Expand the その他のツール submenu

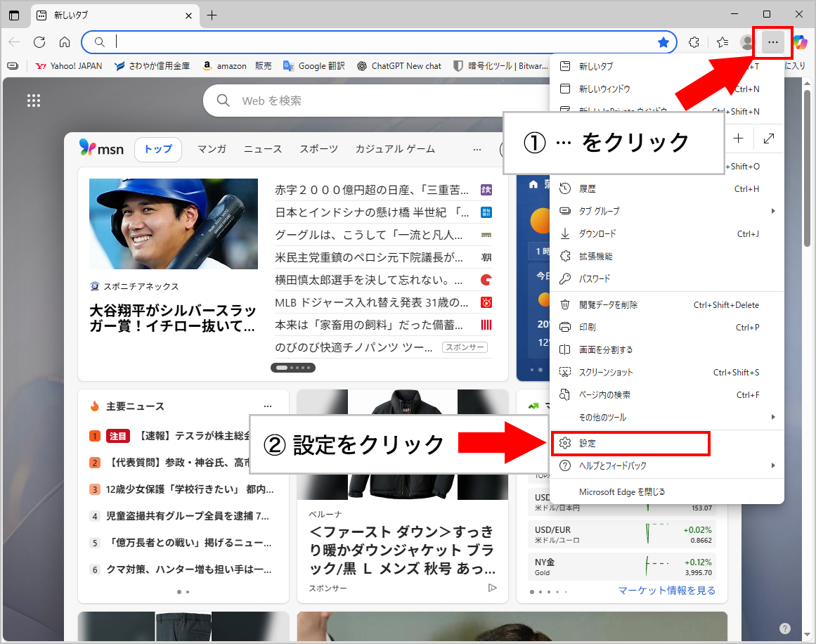tap(666, 417)
